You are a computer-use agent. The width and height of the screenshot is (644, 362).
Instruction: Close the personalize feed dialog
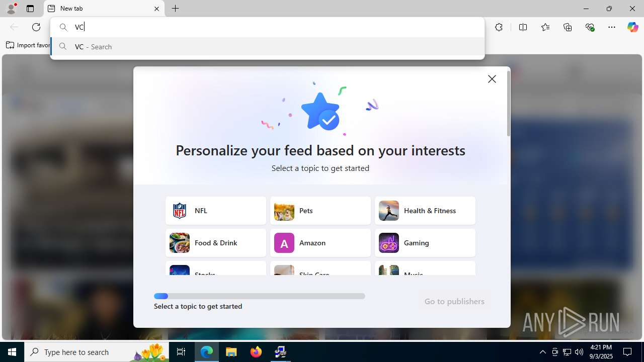pos(492,79)
